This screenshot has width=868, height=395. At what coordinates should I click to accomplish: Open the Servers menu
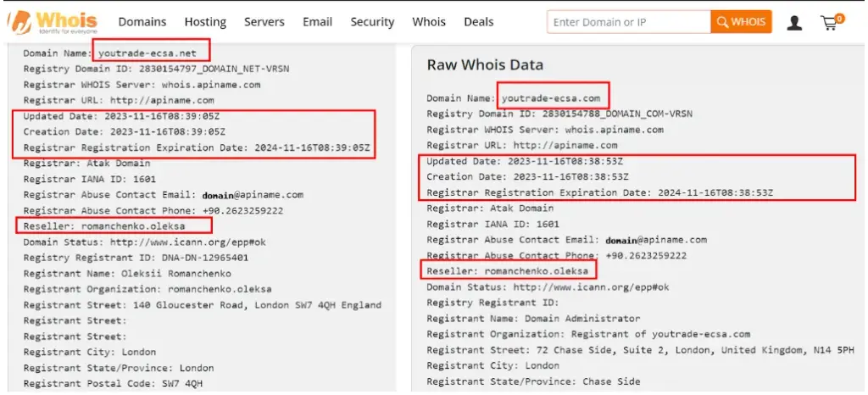coord(264,22)
